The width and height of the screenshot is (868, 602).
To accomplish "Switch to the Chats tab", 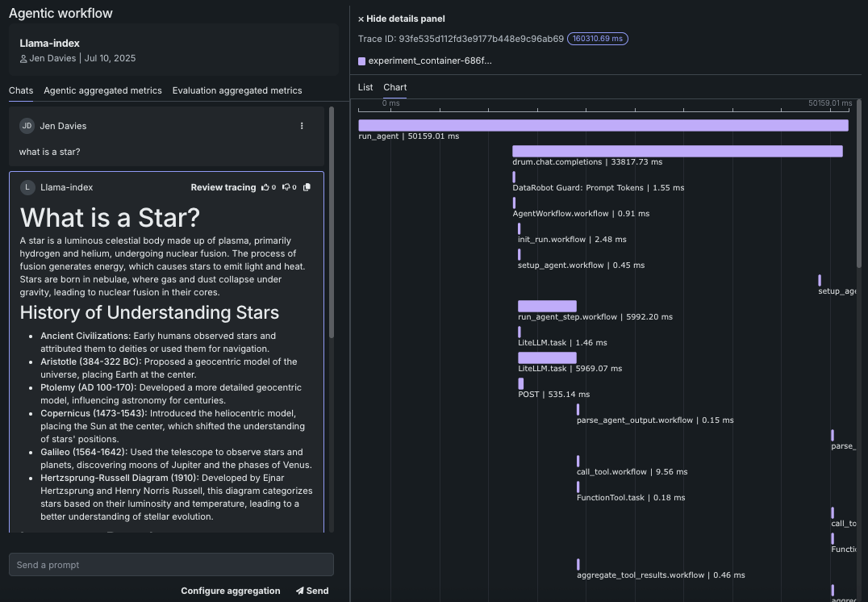I will (21, 90).
